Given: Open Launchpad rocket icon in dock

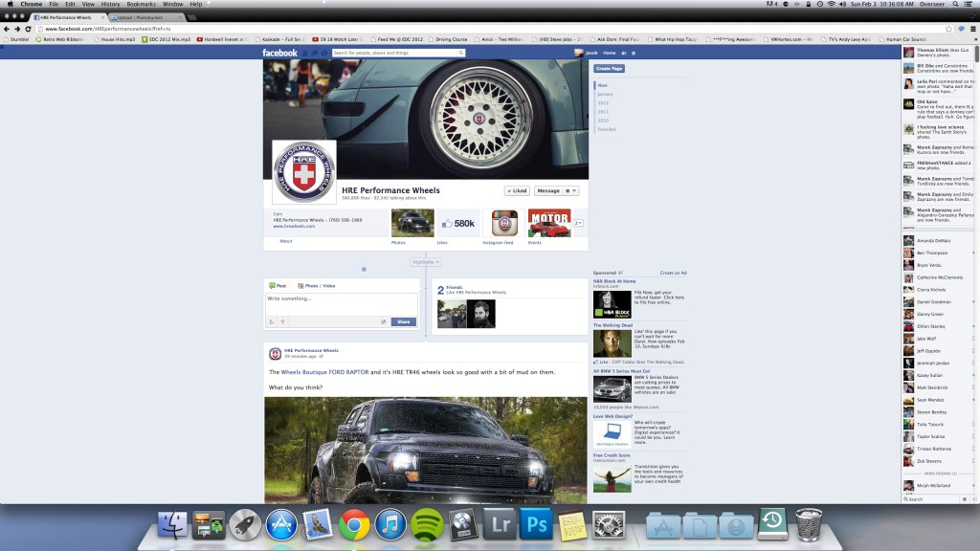Looking at the screenshot, I should [x=245, y=525].
